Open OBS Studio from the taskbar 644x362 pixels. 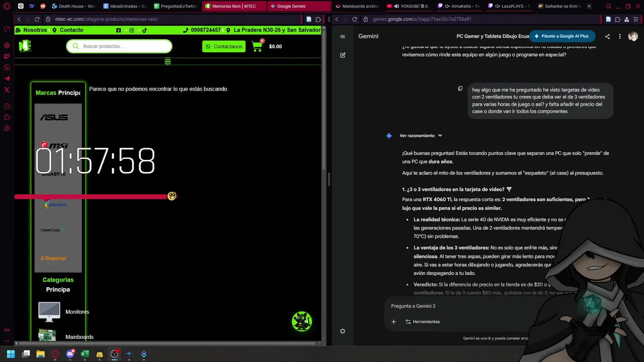point(114,354)
